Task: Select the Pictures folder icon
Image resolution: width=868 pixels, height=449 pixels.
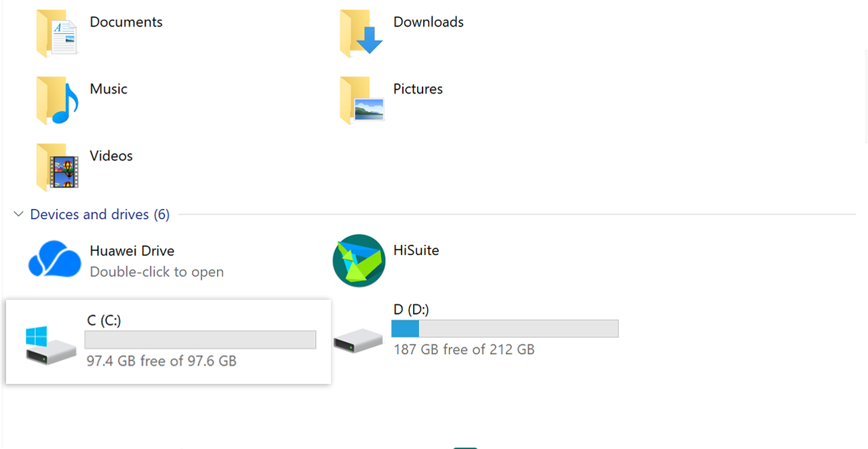Action: (361, 101)
